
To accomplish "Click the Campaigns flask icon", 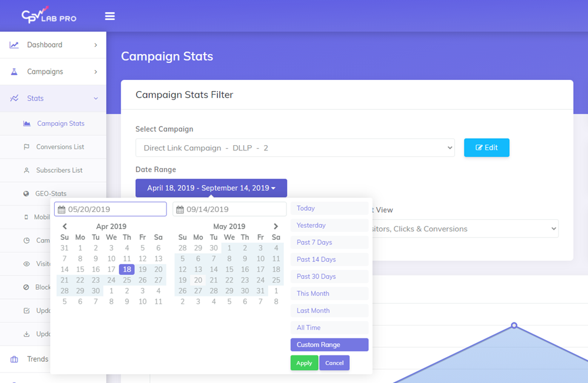I will coord(14,72).
